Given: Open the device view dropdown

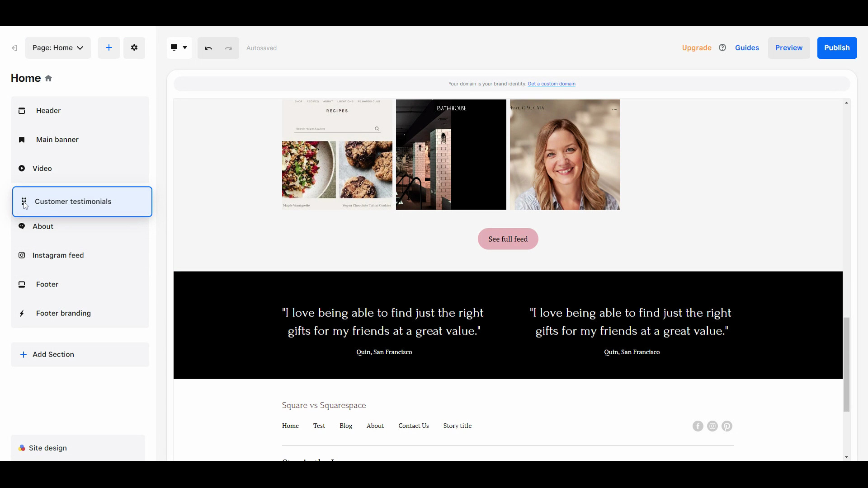Looking at the screenshot, I should click(x=179, y=48).
